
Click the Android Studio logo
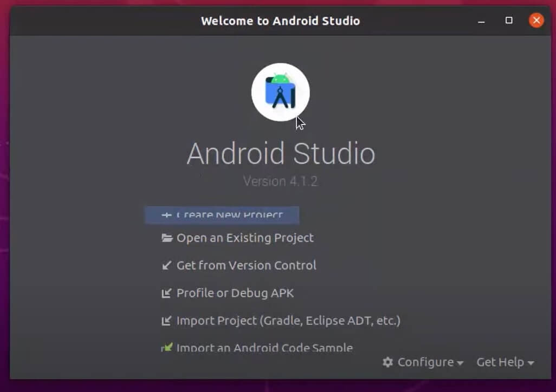tap(280, 93)
